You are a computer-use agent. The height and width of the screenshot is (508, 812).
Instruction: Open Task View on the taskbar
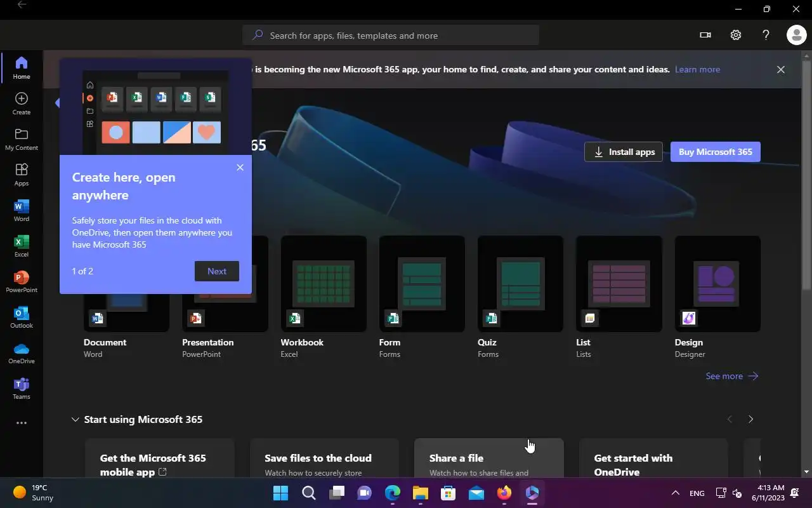pos(336,493)
